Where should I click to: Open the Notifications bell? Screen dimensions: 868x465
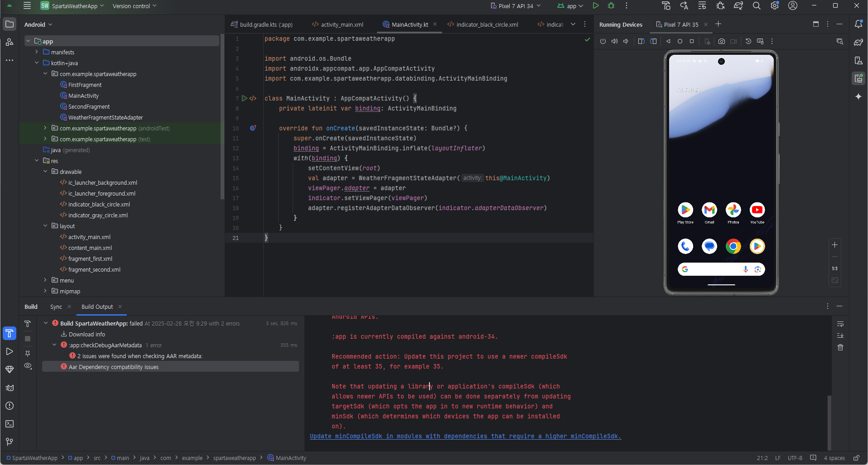[x=858, y=24]
